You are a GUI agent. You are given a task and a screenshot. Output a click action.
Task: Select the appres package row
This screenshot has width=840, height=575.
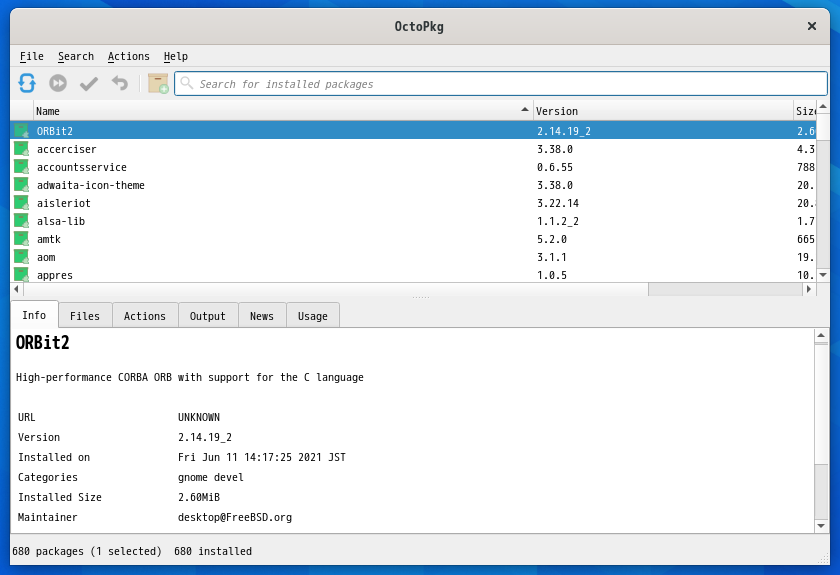413,274
